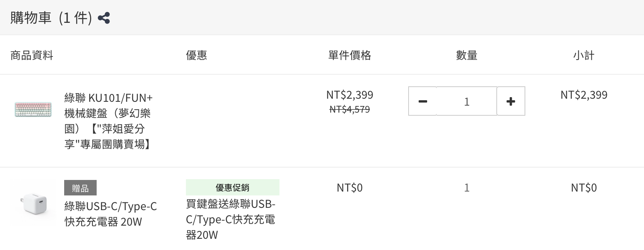Open the 綠聯USB-C/Type-C快充充電器 20W product link
644x250 pixels.
[110, 214]
